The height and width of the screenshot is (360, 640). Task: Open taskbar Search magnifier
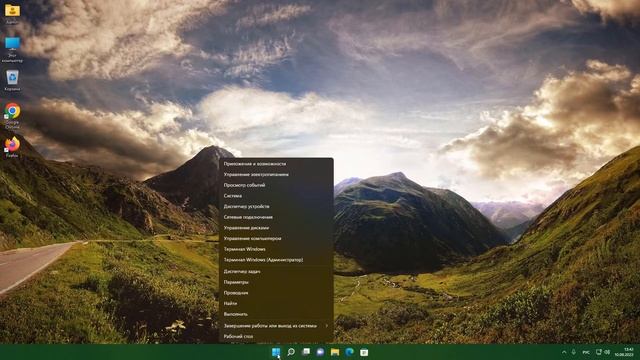(291, 352)
